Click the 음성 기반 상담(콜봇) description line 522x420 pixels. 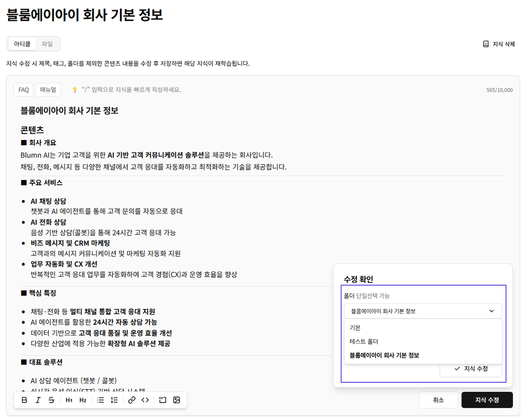click(103, 233)
